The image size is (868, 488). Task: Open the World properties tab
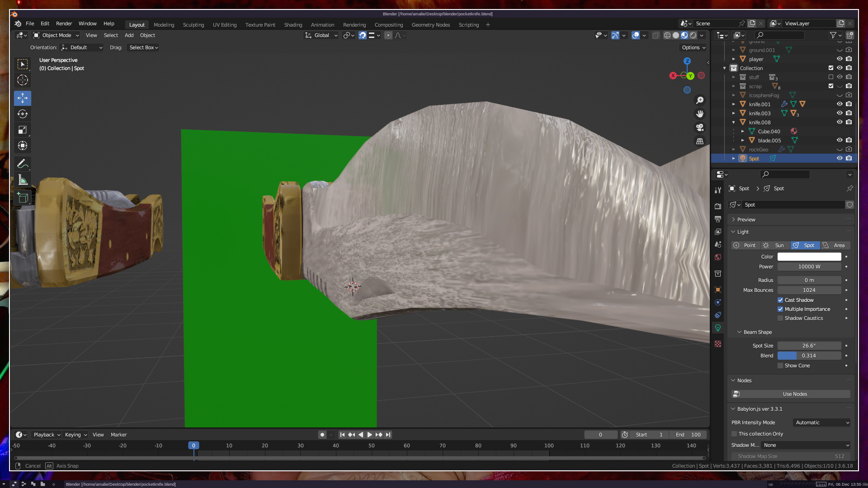718,257
